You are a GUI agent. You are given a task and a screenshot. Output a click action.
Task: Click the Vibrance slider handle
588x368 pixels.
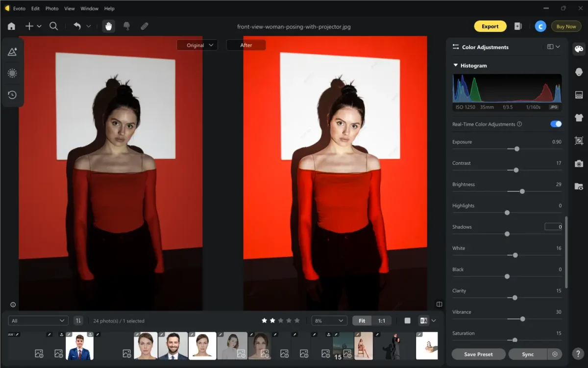click(x=522, y=319)
